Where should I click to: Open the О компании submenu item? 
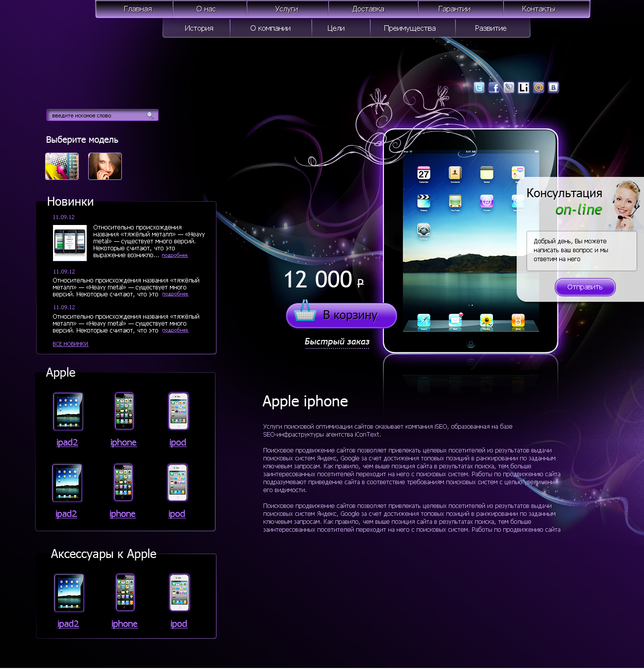point(270,28)
